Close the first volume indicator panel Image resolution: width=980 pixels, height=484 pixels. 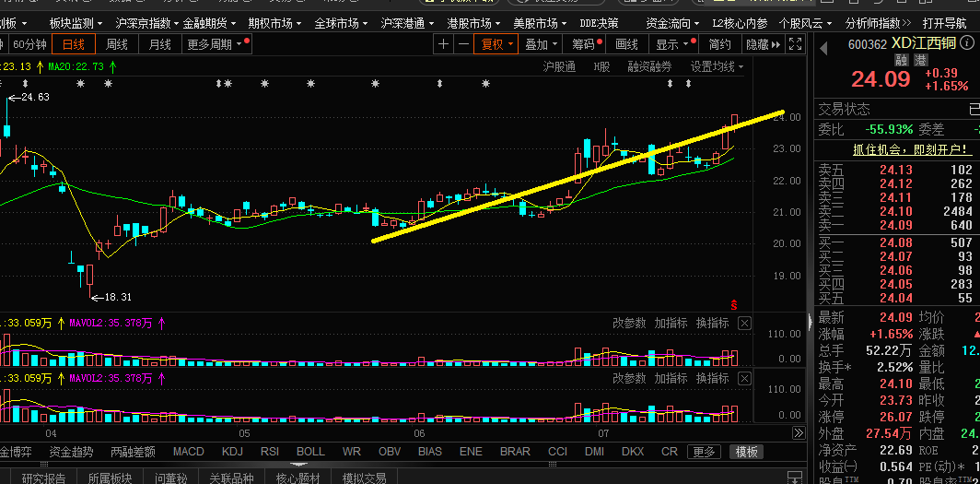click(x=744, y=324)
